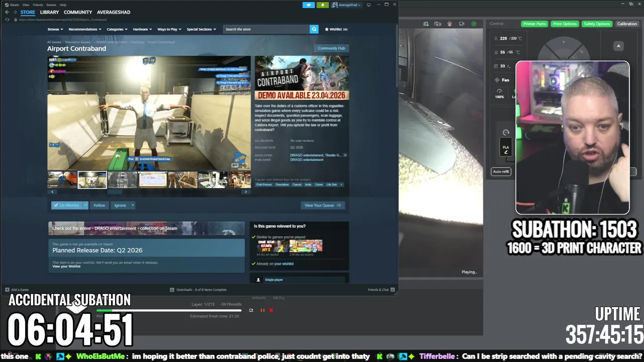Open Browse dropdown in store nav
The width and height of the screenshot is (644, 362).
55,29
